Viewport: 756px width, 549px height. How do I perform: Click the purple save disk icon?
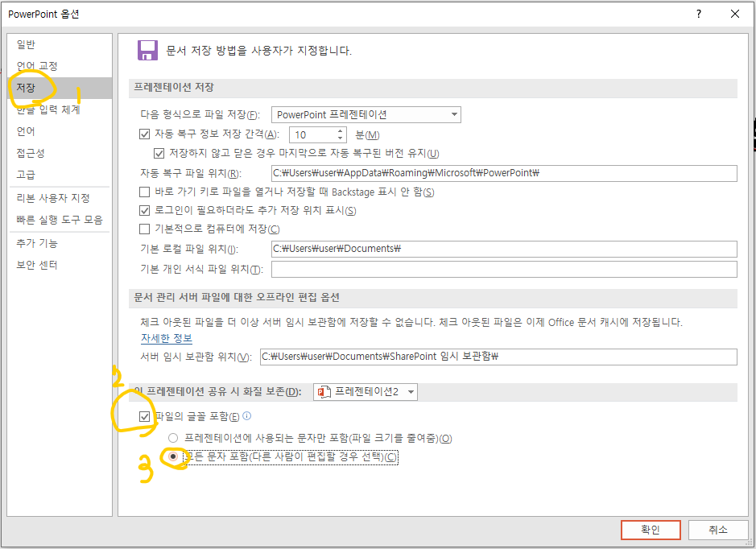[147, 50]
